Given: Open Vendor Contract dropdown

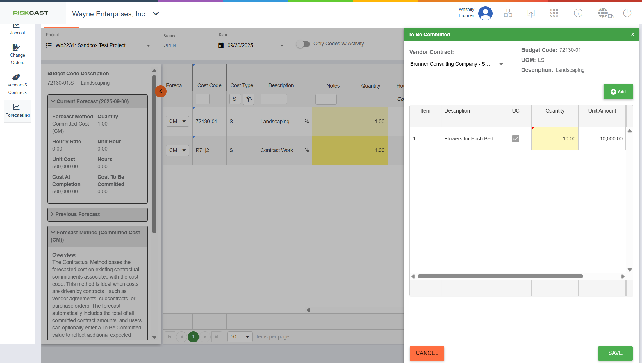Looking at the screenshot, I should [x=501, y=64].
